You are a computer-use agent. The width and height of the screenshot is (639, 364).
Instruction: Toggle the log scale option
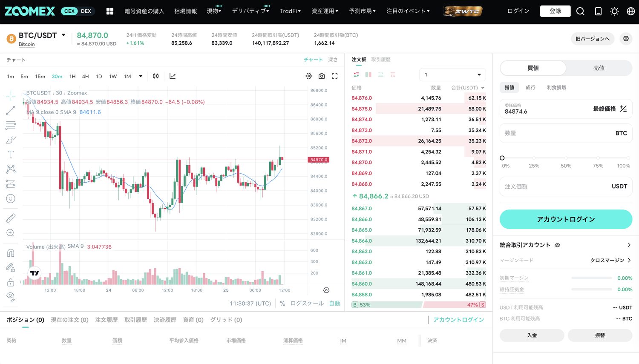[307, 304]
